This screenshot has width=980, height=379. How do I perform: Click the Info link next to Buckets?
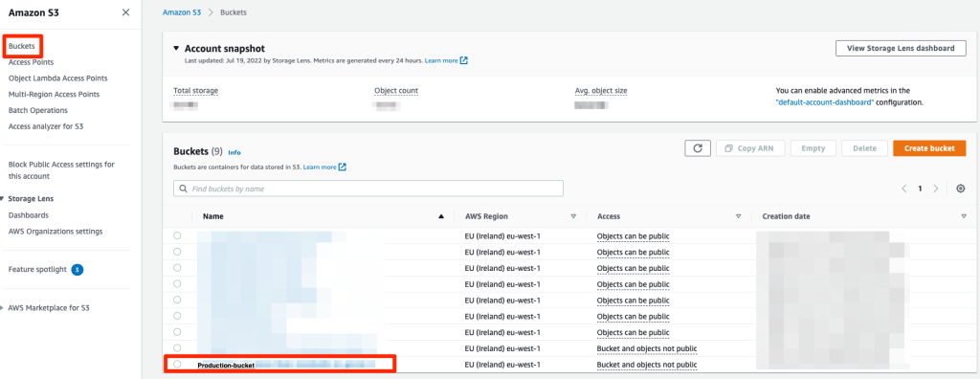234,152
